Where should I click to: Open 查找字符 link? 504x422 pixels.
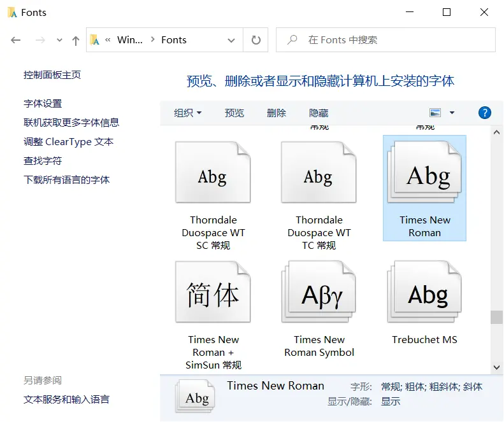(x=43, y=160)
